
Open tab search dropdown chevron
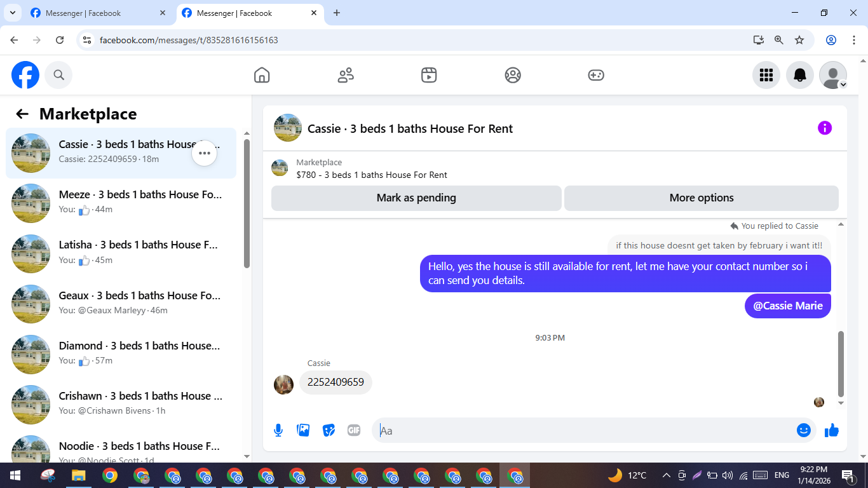click(12, 13)
